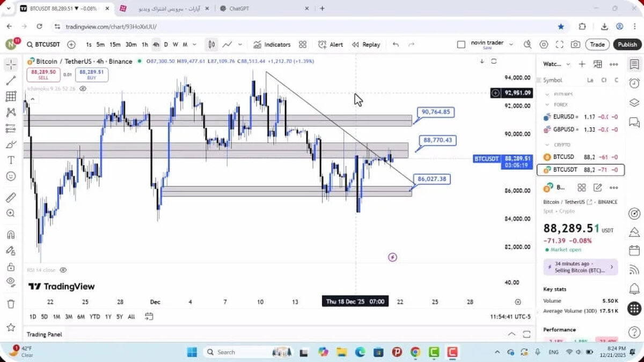The height and width of the screenshot is (362, 644).
Task: Open the emoji icons tool
Action: pos(11,176)
